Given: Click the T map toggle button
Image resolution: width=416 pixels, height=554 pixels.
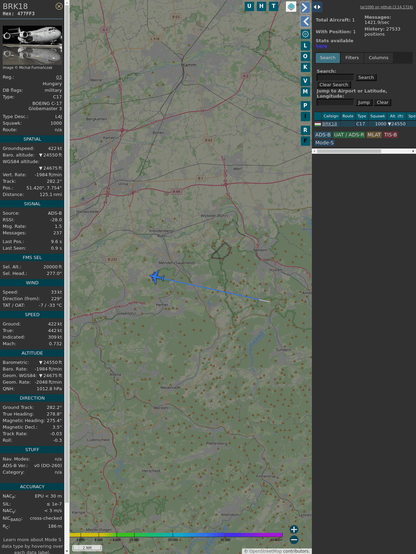Looking at the screenshot, I should 273,6.
